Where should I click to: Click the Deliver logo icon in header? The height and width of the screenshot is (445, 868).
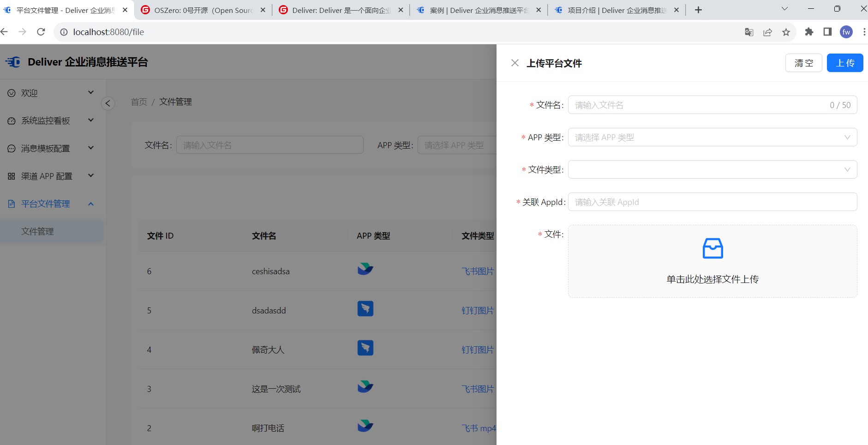click(x=13, y=62)
